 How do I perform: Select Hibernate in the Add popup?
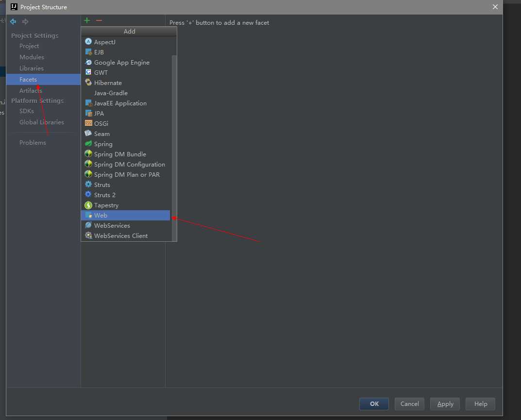click(126, 83)
